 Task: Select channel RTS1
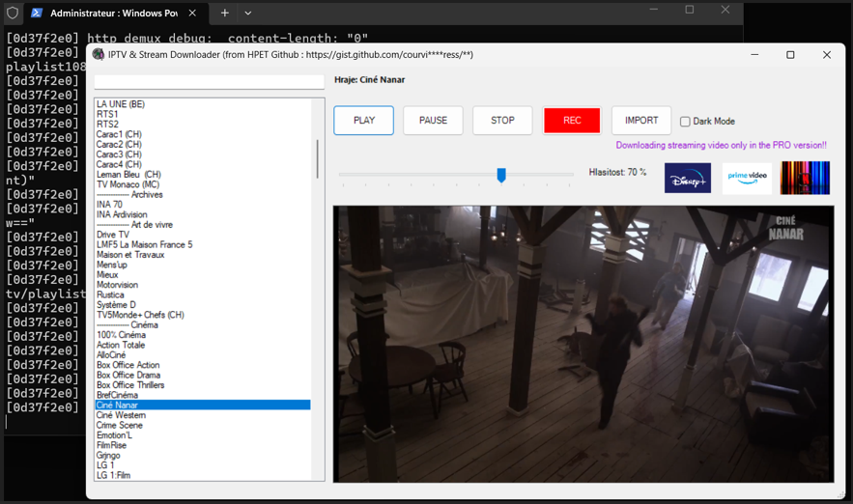pos(204,114)
